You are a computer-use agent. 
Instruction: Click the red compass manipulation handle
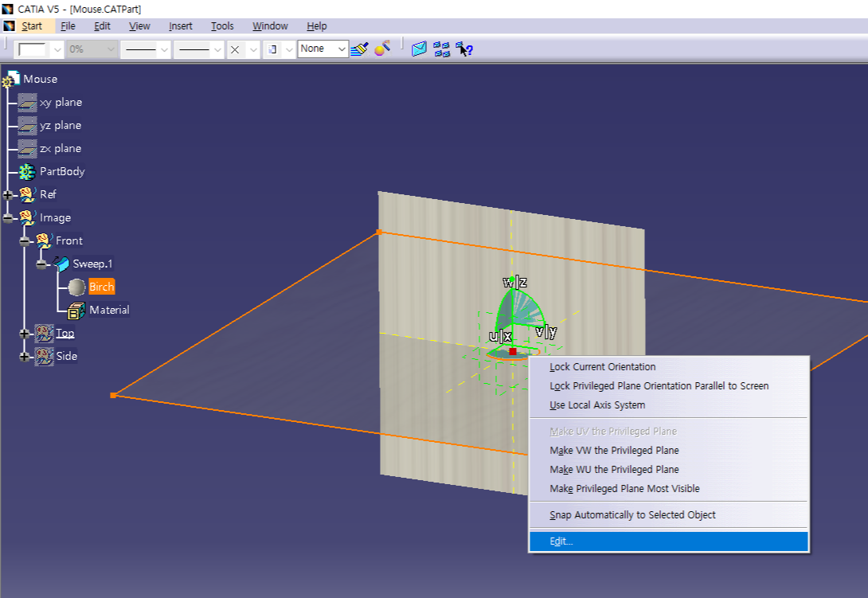coord(513,352)
